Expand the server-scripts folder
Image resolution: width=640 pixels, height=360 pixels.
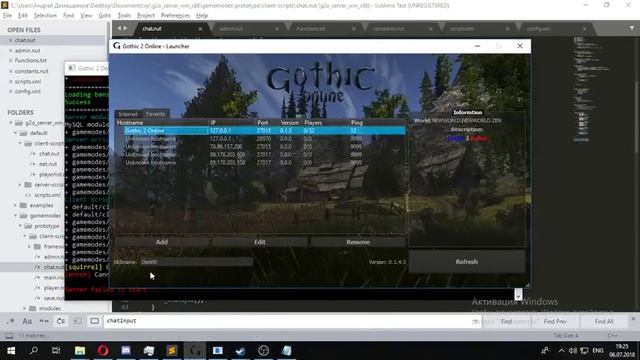tap(20, 185)
